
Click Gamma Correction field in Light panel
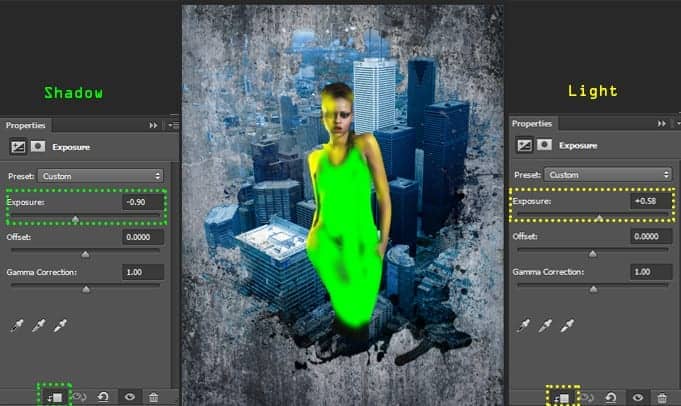click(651, 272)
